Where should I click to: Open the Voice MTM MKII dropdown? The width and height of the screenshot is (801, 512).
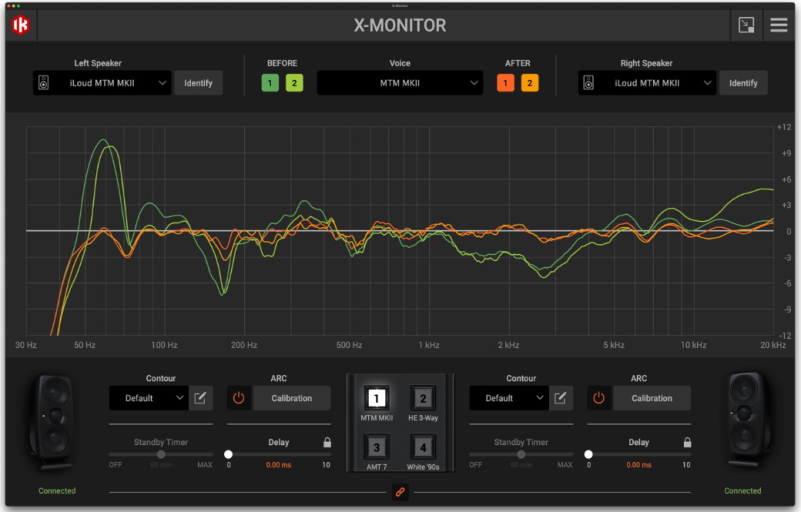pyautogui.click(x=400, y=83)
